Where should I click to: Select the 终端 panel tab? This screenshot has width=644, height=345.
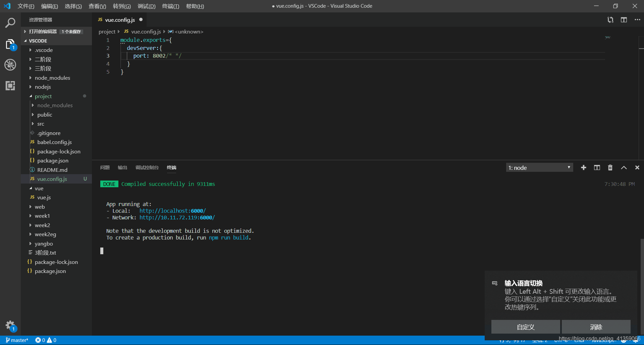point(171,167)
